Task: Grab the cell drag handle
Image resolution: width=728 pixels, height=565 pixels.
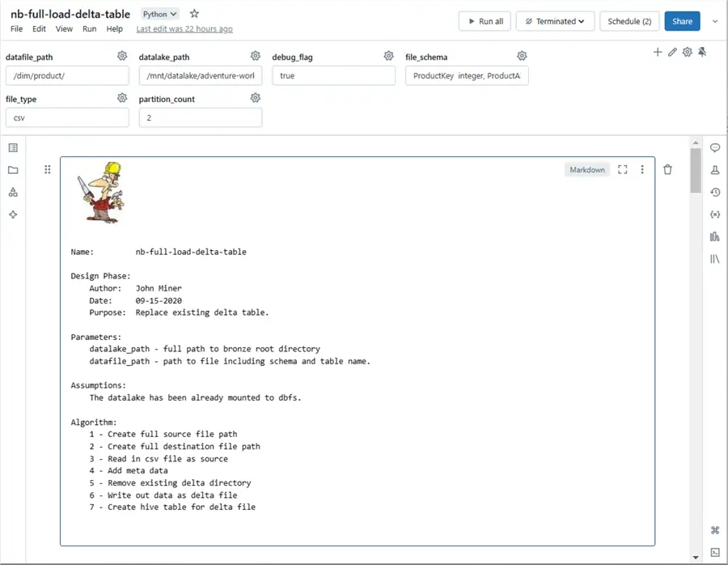Action: pyautogui.click(x=48, y=170)
